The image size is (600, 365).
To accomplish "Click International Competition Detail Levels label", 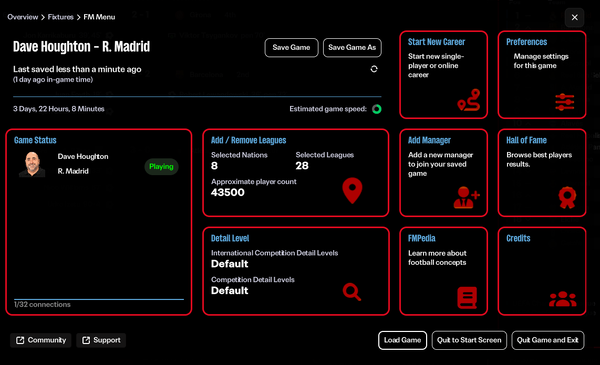I will point(274,253).
